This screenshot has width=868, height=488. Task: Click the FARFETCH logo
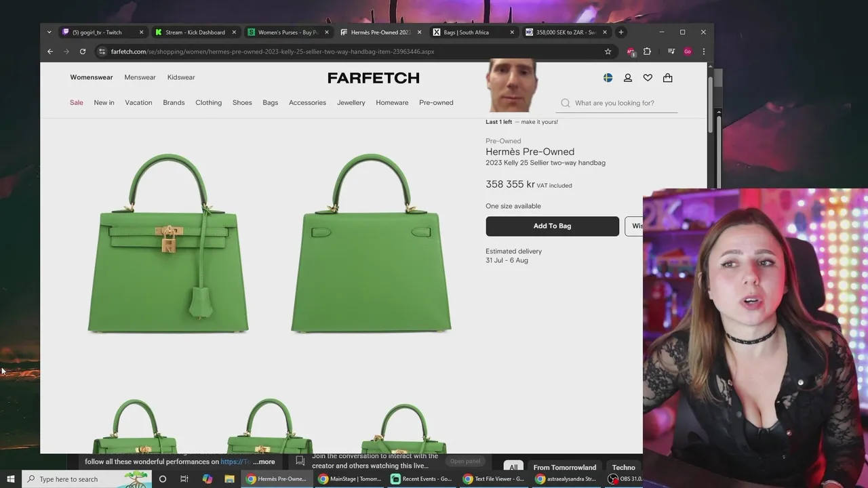tap(374, 78)
